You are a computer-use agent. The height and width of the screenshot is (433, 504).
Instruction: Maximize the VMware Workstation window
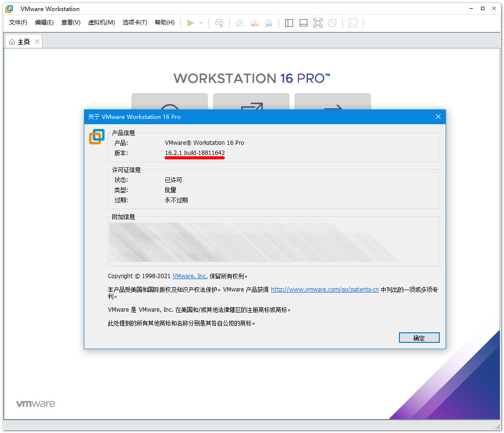(482, 8)
